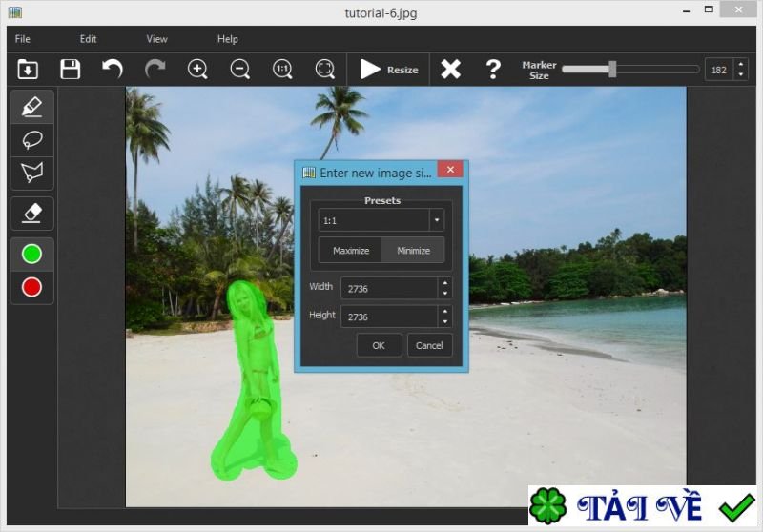Select the lasso selection tool
Screen dimensions: 763x532
pyautogui.click(x=31, y=139)
